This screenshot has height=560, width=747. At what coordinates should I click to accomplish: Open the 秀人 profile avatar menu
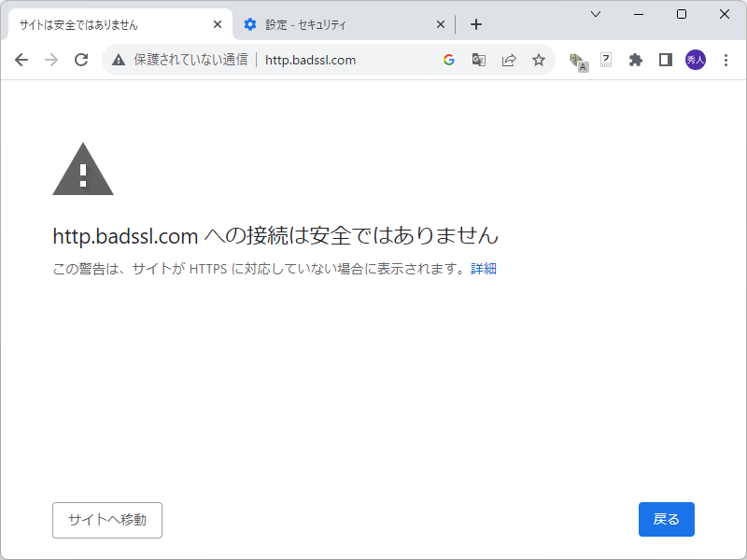tap(696, 59)
